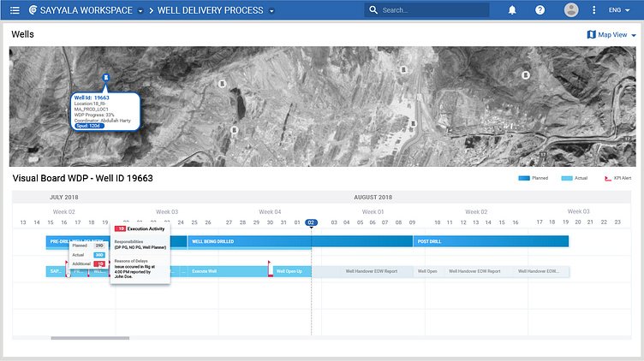
Task: Select the current date marker 02
Action: tap(312, 222)
